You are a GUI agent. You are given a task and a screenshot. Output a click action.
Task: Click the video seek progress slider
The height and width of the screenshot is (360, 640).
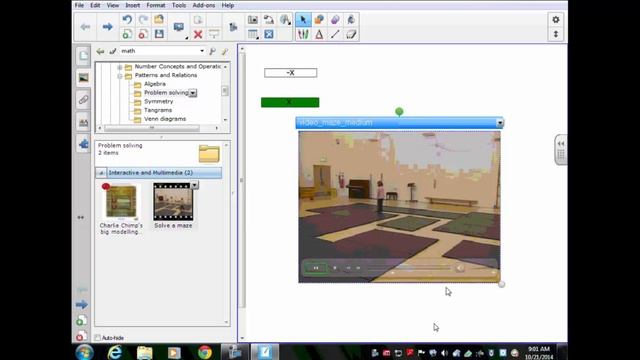click(409, 268)
